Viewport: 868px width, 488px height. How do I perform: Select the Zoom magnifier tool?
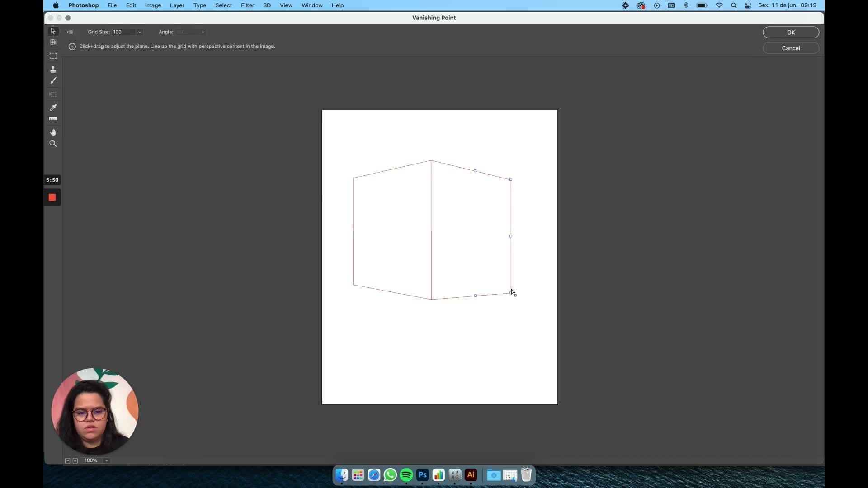(53, 144)
